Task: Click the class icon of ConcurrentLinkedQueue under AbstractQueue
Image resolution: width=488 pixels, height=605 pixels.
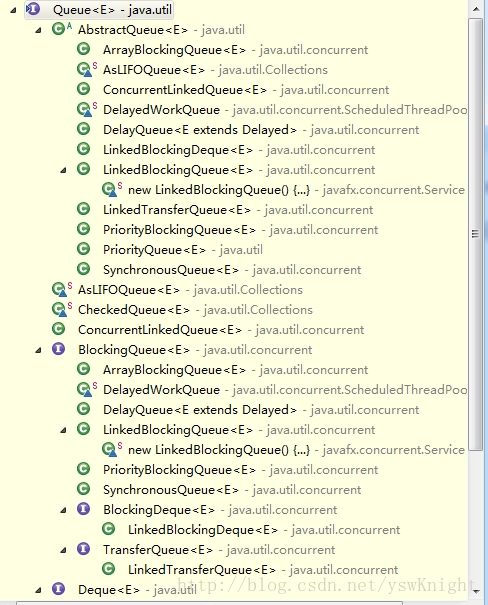Action: tap(83, 89)
